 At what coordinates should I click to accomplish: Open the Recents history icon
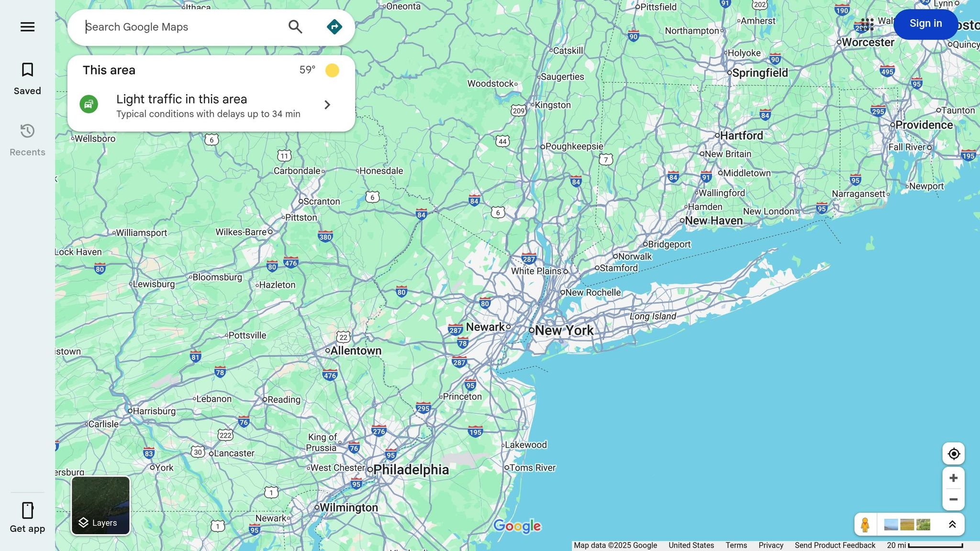pyautogui.click(x=27, y=131)
